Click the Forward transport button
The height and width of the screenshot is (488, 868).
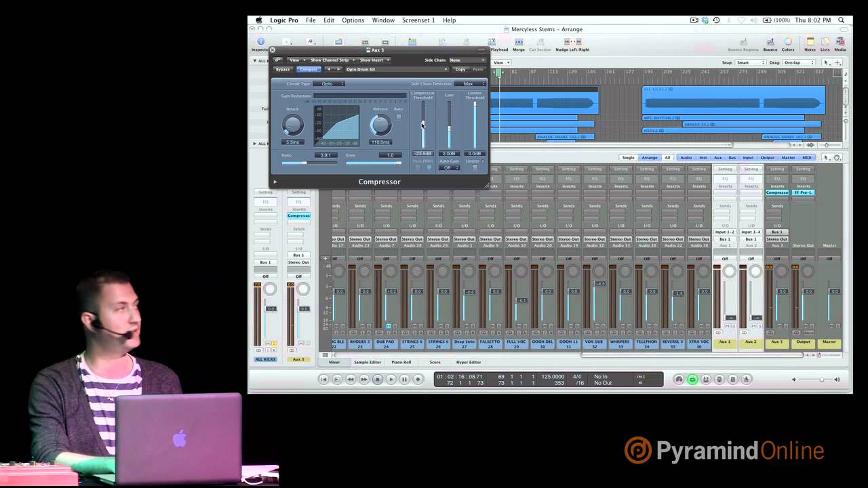(x=364, y=380)
